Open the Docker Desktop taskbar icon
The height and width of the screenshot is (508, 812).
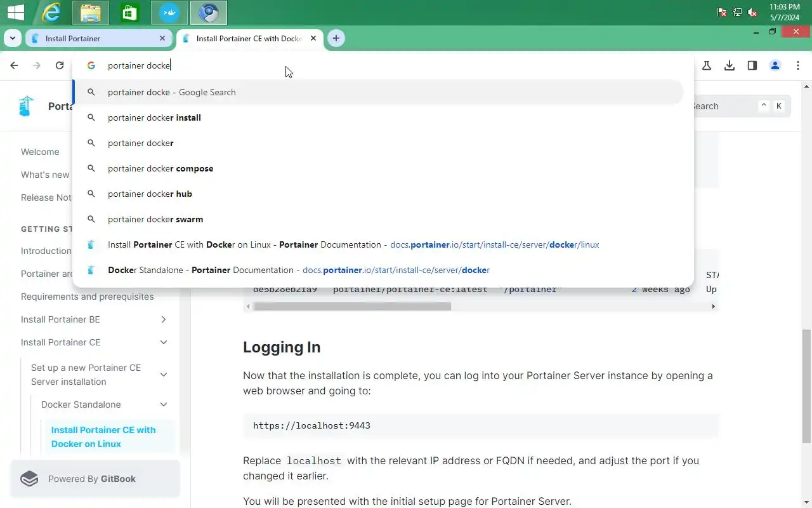[169, 13]
